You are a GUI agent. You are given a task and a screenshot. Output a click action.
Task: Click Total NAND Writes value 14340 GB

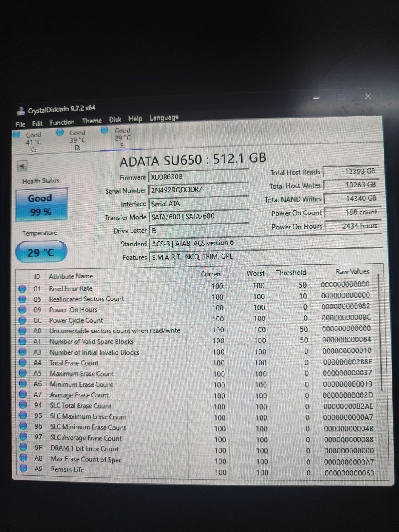(x=352, y=199)
